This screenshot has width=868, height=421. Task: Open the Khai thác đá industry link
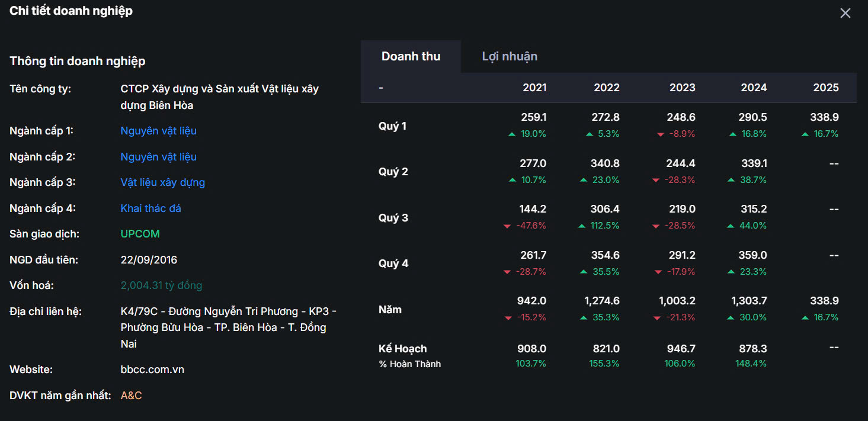coord(150,208)
